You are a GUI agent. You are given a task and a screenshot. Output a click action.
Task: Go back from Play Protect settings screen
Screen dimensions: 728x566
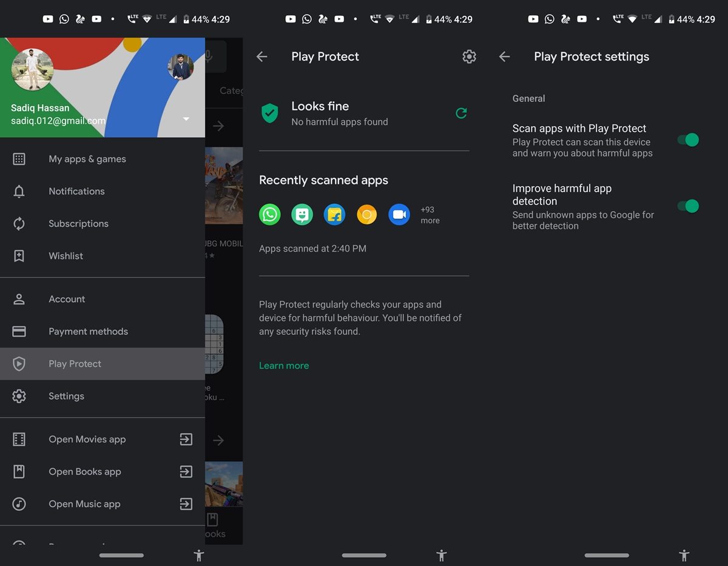504,56
